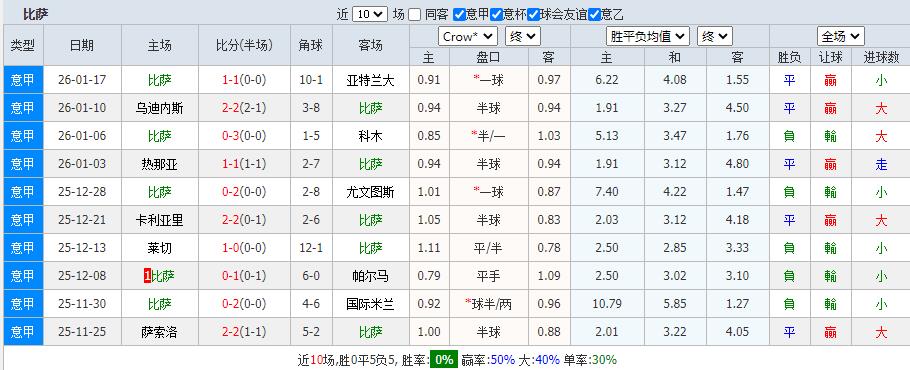Open the 全场 dropdown
The image size is (910, 370).
(x=841, y=37)
